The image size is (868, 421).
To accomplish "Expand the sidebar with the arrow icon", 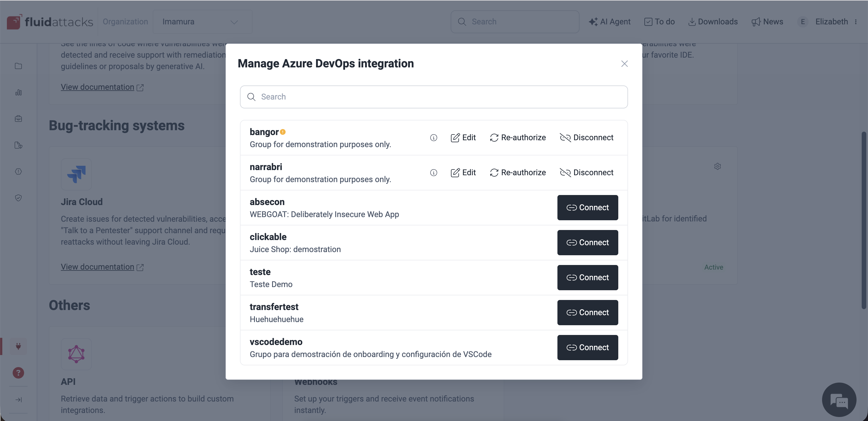I will tap(19, 400).
